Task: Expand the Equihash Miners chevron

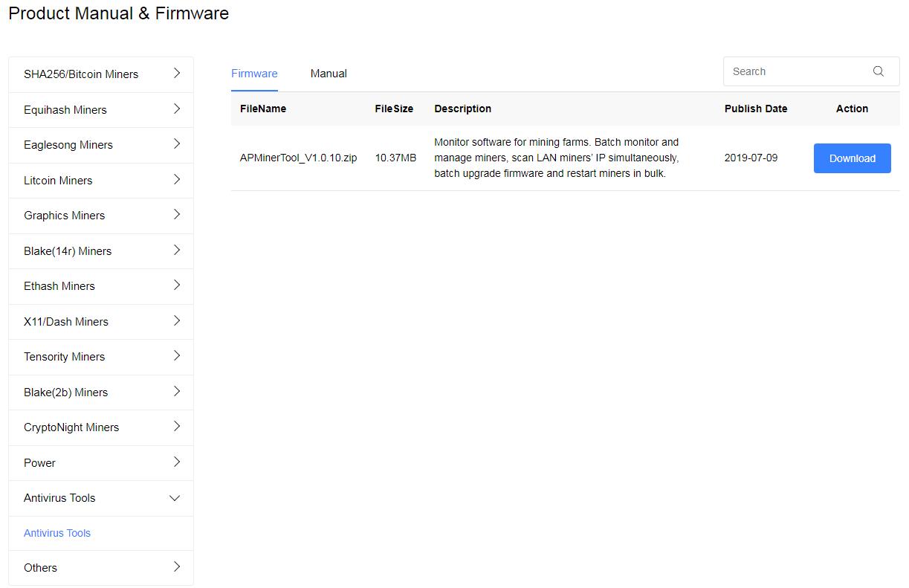Action: (x=176, y=109)
